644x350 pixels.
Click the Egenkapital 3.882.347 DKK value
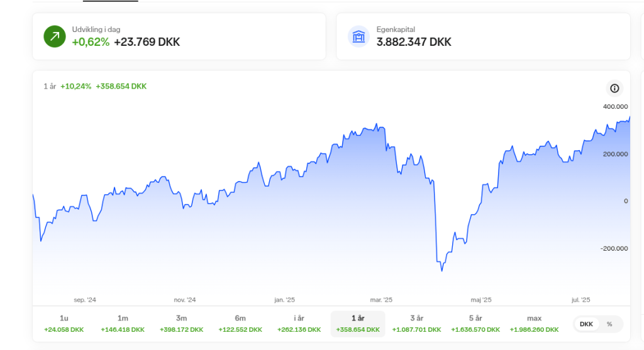point(414,43)
